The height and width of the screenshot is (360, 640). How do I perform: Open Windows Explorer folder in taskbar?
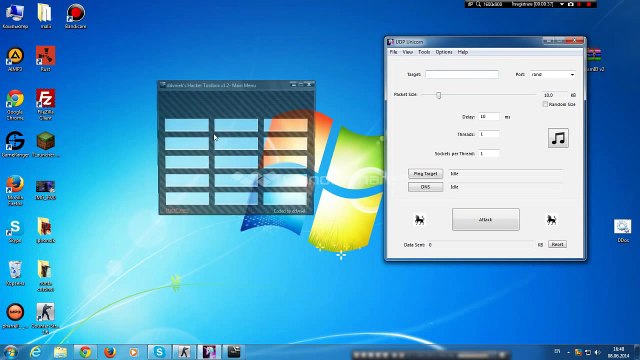pos(60,352)
